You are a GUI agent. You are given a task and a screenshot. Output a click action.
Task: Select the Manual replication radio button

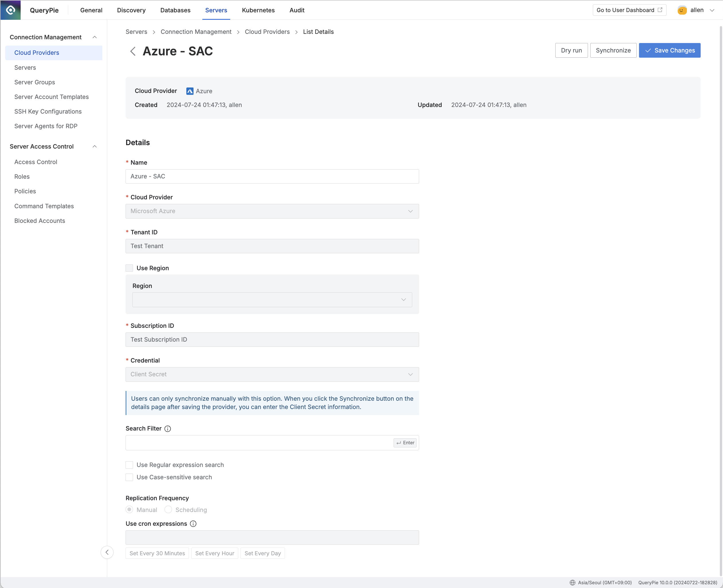[129, 509]
